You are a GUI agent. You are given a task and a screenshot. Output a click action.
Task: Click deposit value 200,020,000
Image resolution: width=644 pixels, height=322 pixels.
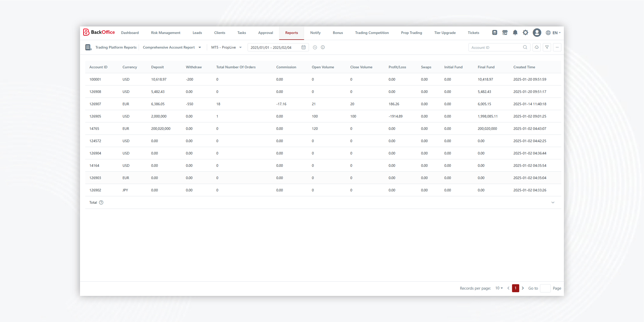coord(161,128)
